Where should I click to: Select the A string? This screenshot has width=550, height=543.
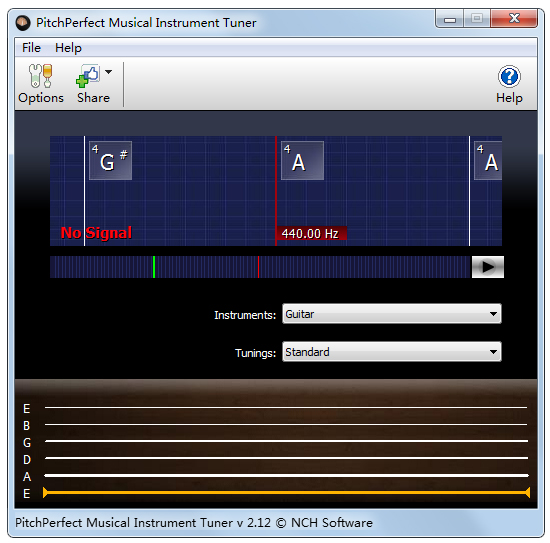pos(286,475)
